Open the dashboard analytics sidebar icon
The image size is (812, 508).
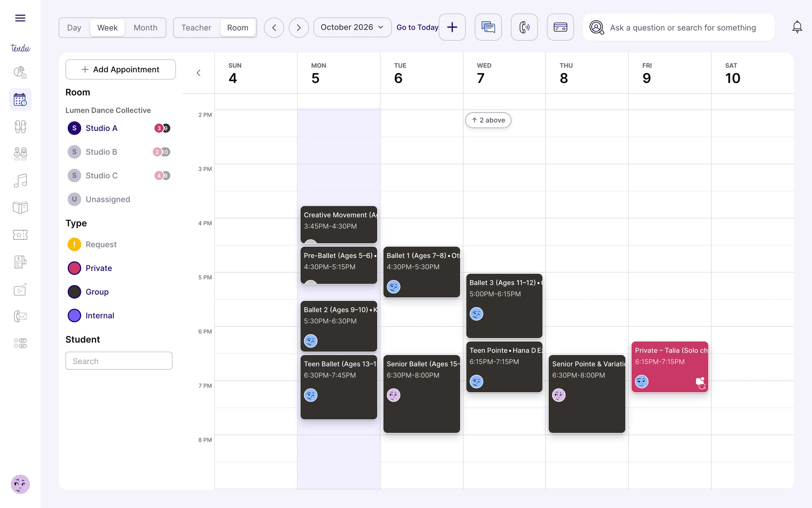tap(20, 72)
